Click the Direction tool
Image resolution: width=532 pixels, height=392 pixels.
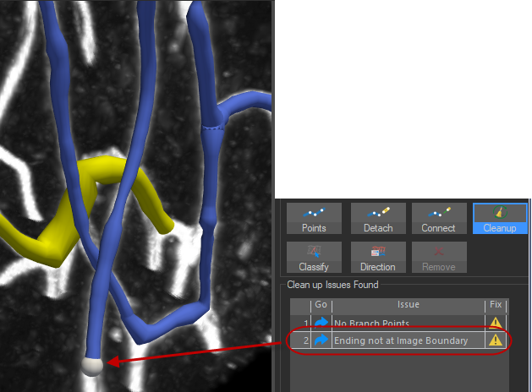coord(378,257)
